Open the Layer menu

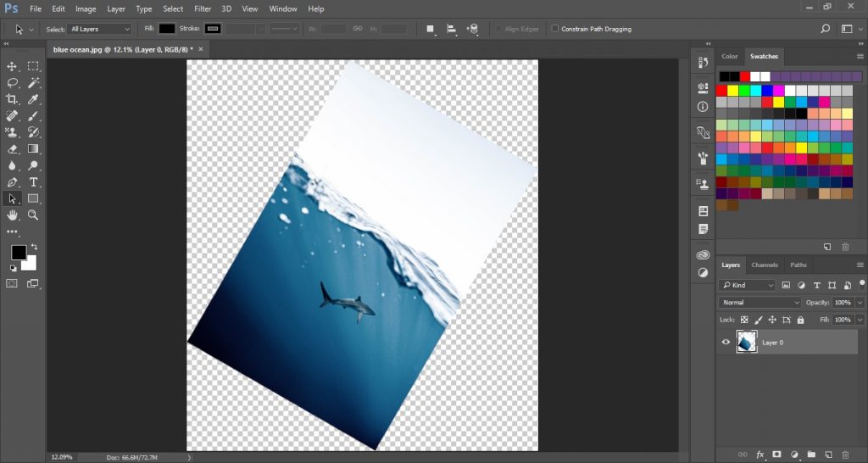point(115,8)
